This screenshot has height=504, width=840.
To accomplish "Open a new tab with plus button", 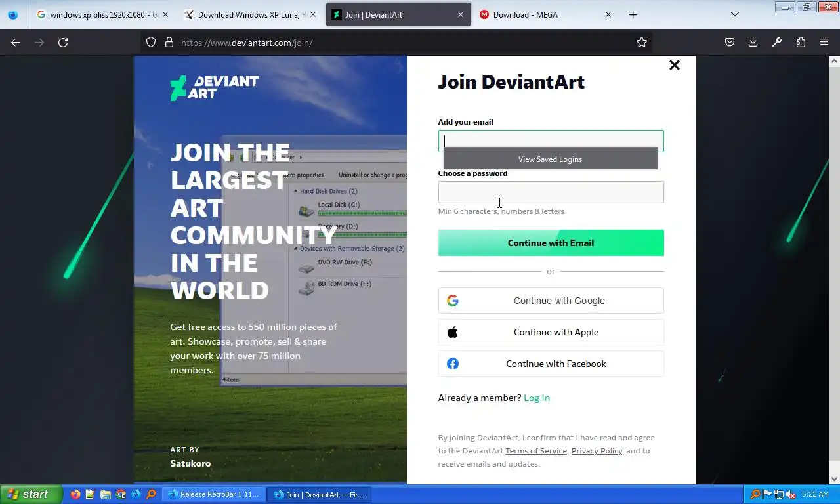I will click(633, 14).
